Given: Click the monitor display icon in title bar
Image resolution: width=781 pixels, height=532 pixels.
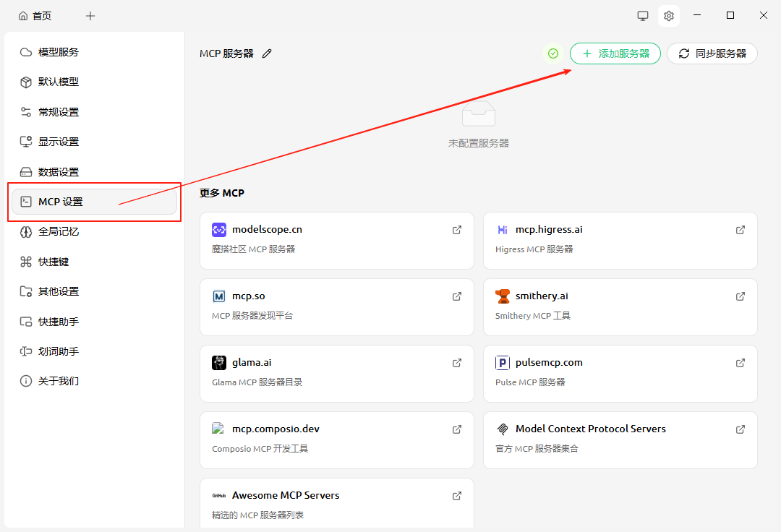Looking at the screenshot, I should (x=643, y=16).
